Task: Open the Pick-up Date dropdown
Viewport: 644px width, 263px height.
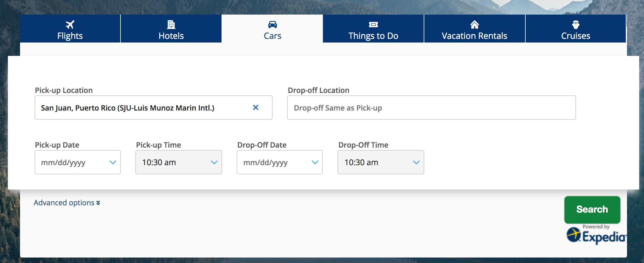Action: [78, 162]
